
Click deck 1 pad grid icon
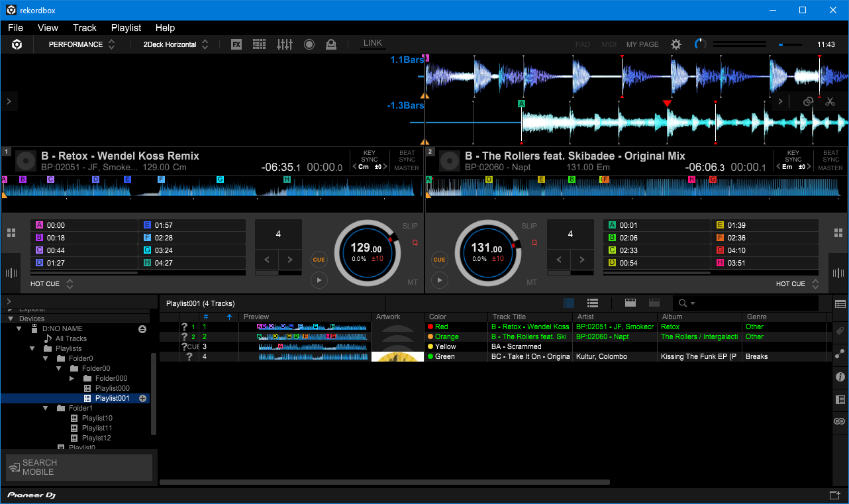[11, 233]
